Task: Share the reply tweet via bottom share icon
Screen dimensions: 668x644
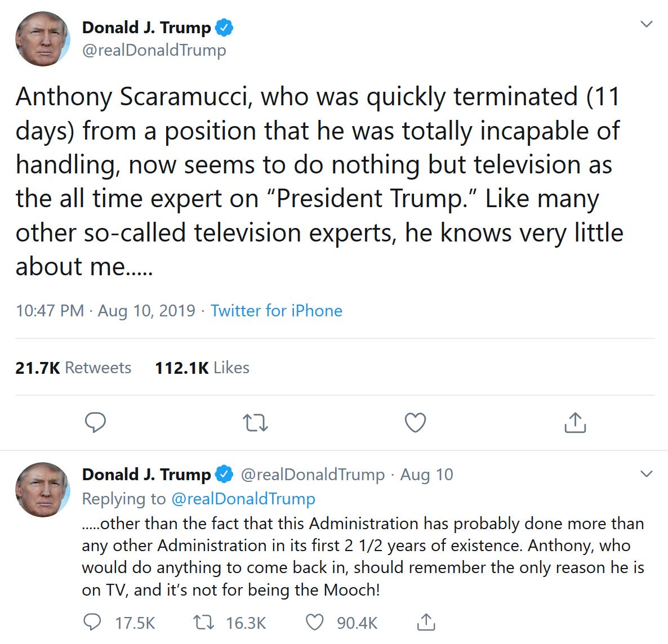Action: 426,622
